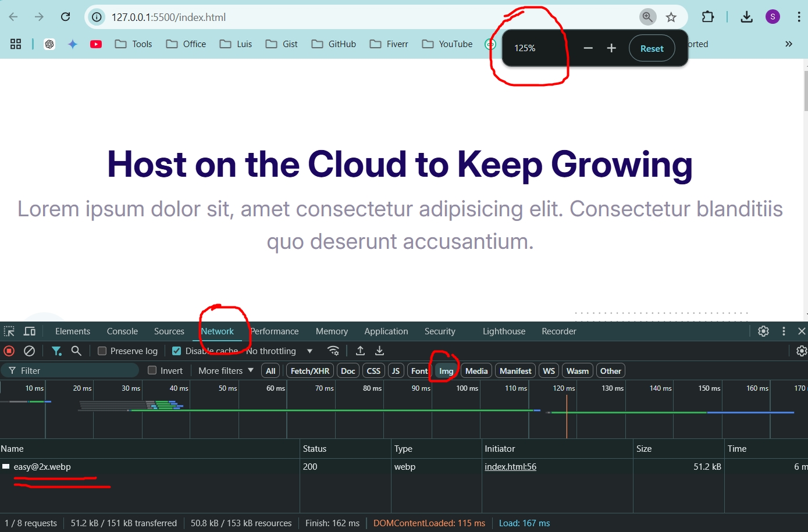
Task: Switch to the Memory tab
Action: pos(332,331)
